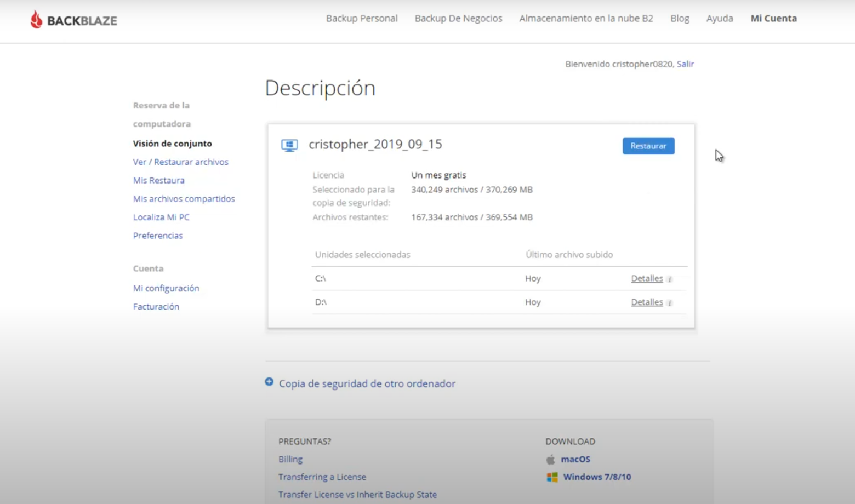Screen dimensions: 855x504
Task: Click the computer monitor icon beside cristopher_2019_09_15
Action: [289, 145]
